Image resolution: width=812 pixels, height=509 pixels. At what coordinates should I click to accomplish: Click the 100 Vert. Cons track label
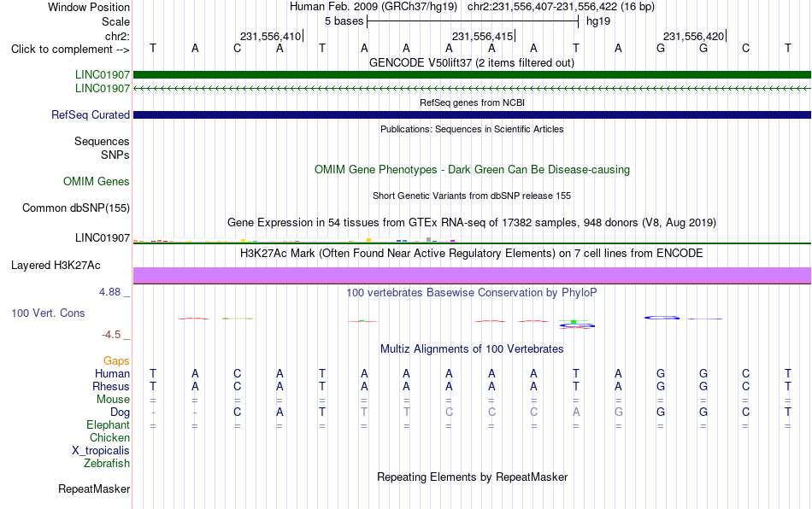click(48, 313)
